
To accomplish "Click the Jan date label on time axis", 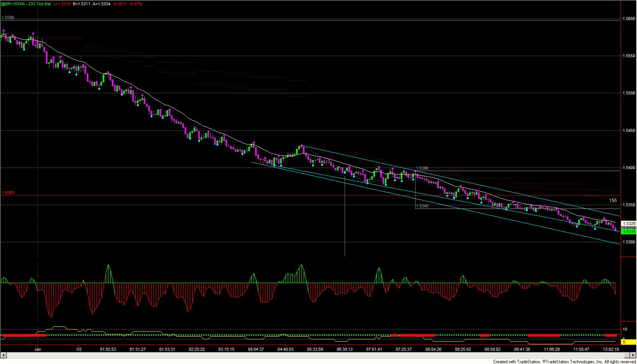I will point(38,349).
